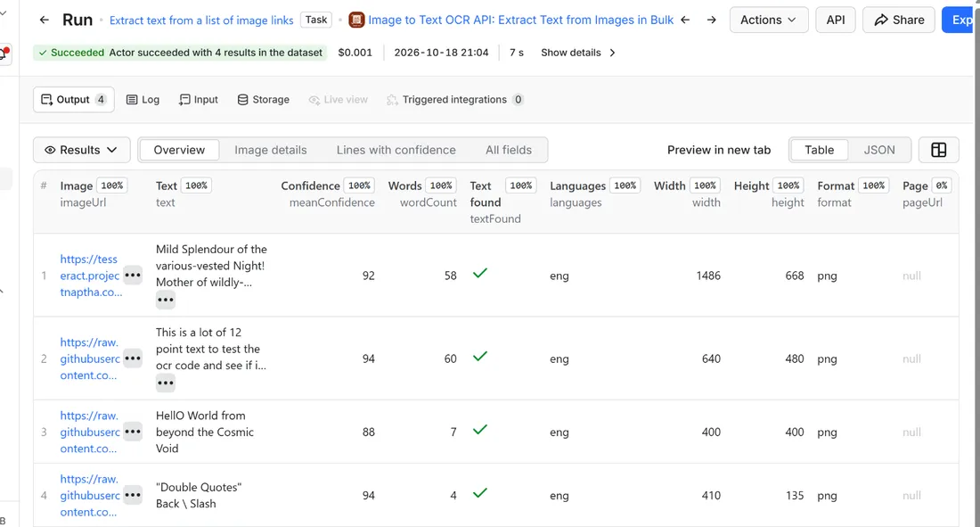980x527 pixels.
Task: Click the 'HellO World from beyond' text cell
Action: (x=205, y=432)
